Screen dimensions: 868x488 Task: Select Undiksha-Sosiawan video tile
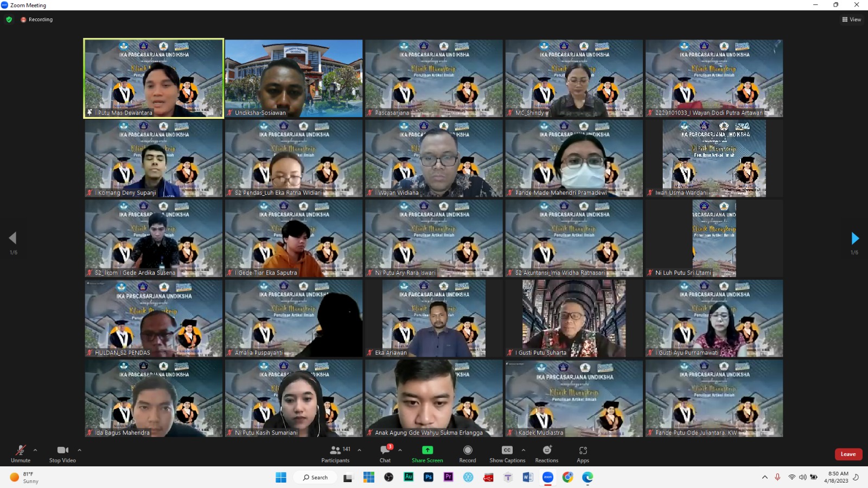pyautogui.click(x=293, y=78)
